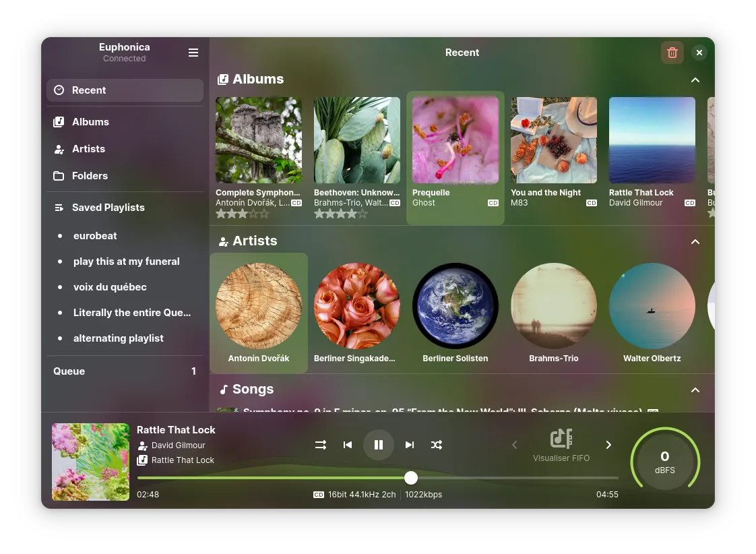Skip to the next track

coord(410,445)
